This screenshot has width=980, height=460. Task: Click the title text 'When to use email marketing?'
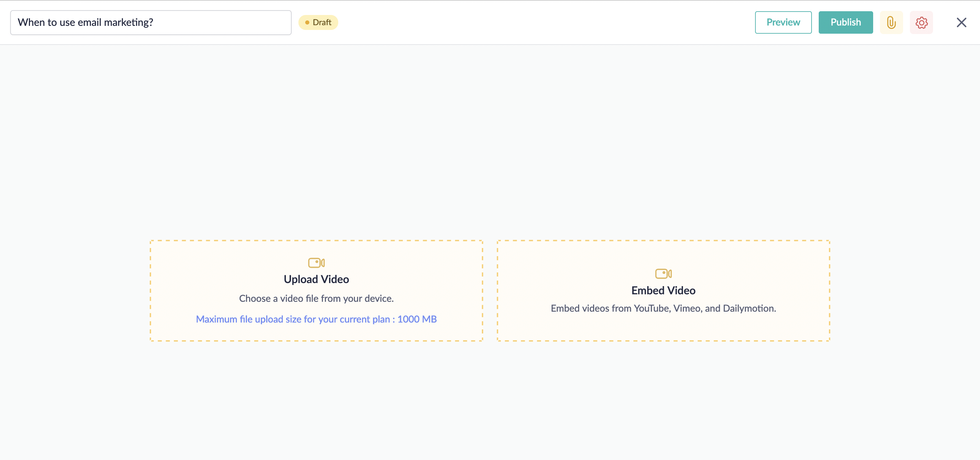tap(86, 22)
